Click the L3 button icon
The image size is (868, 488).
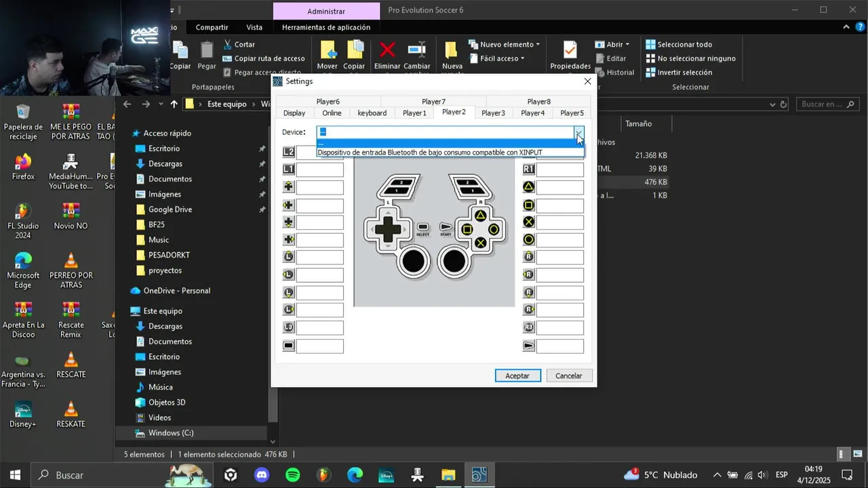click(289, 328)
